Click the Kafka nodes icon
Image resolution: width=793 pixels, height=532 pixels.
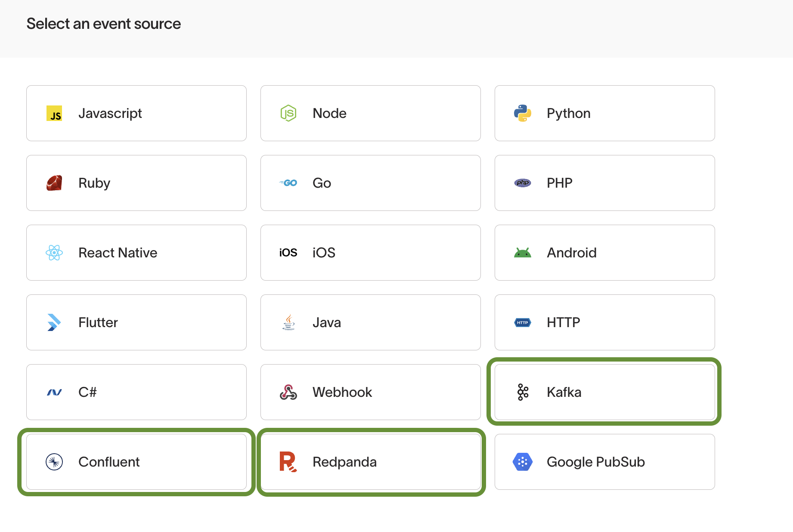click(x=523, y=392)
